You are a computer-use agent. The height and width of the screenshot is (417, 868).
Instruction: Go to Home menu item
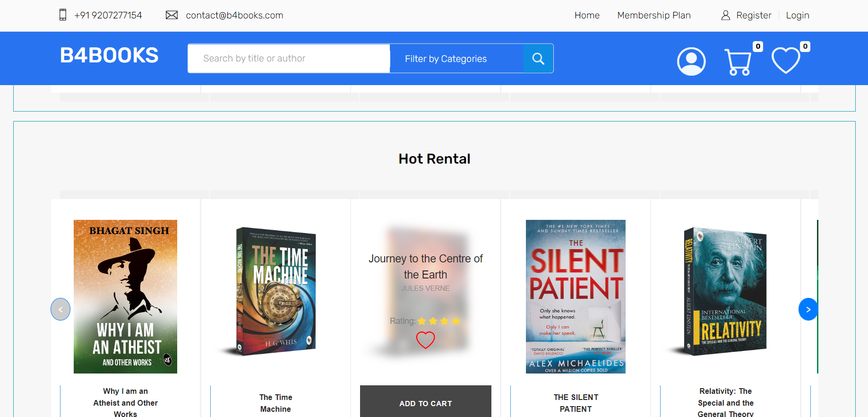pos(587,15)
